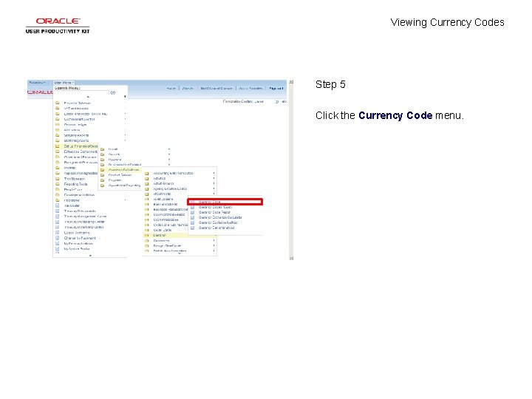Click the Enterprise Components folder icon

point(58,151)
